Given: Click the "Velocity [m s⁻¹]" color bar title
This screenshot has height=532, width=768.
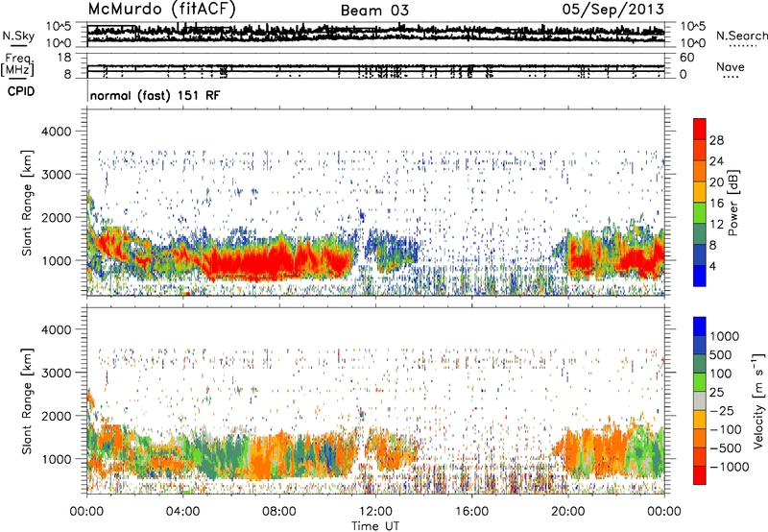Looking at the screenshot, I should 758,400.
